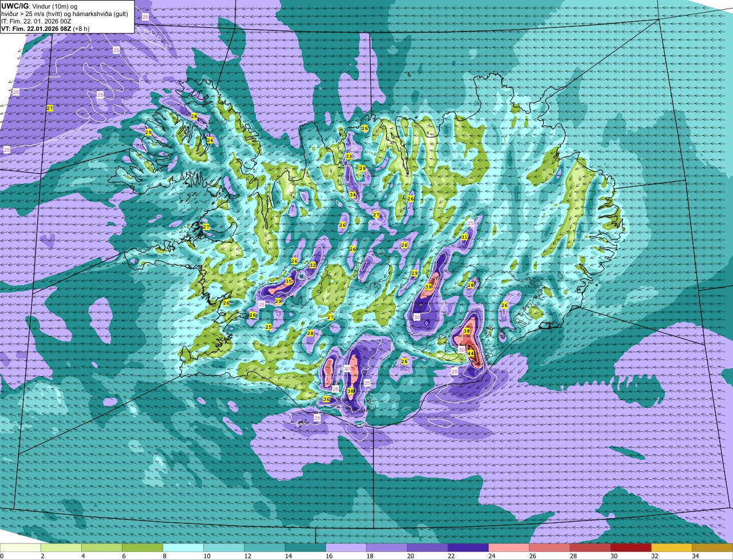
Task: Pick the 24–26 m/s light pink legend swatch
Action: [509, 547]
